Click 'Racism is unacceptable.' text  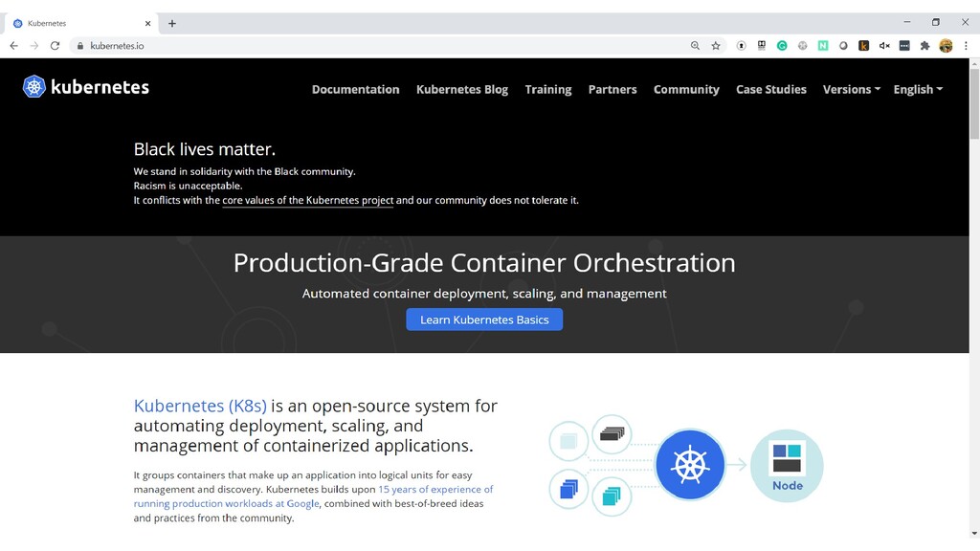[189, 186]
